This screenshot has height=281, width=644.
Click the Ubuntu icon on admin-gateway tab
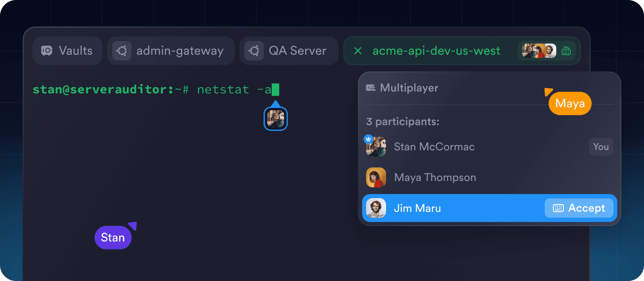click(122, 51)
